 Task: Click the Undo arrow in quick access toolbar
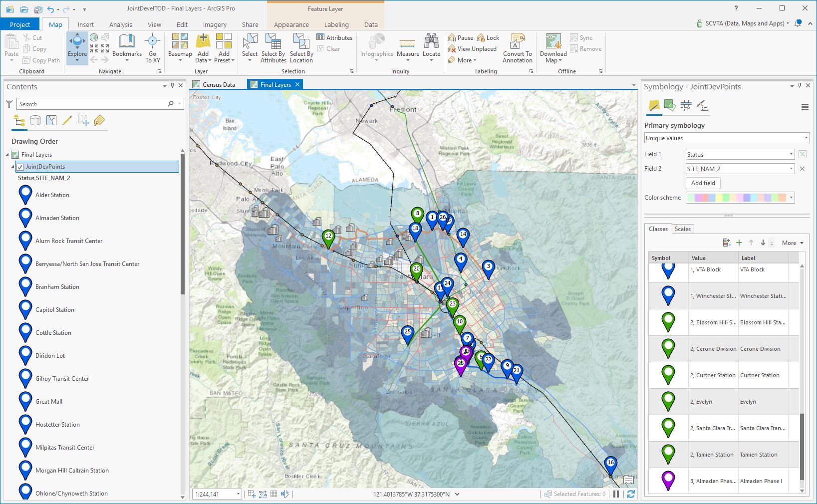coord(50,9)
